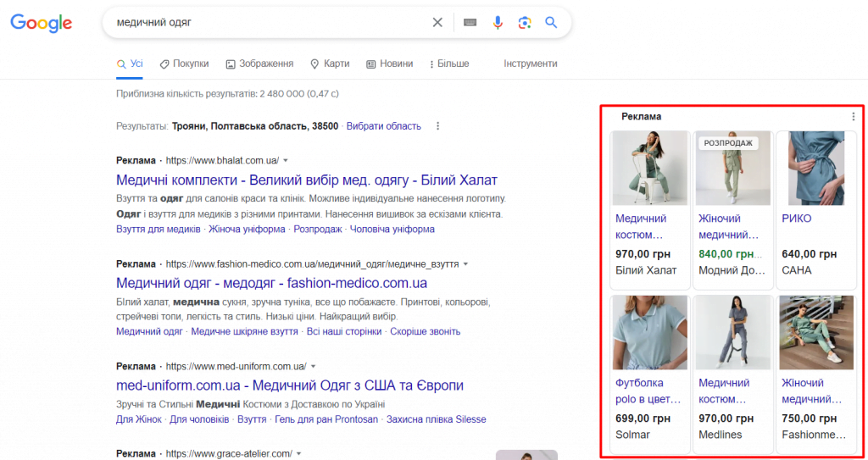Open med-uniform.com.ua Медичний Одяг з США title
The height and width of the screenshot is (460, 868).
tap(290, 385)
